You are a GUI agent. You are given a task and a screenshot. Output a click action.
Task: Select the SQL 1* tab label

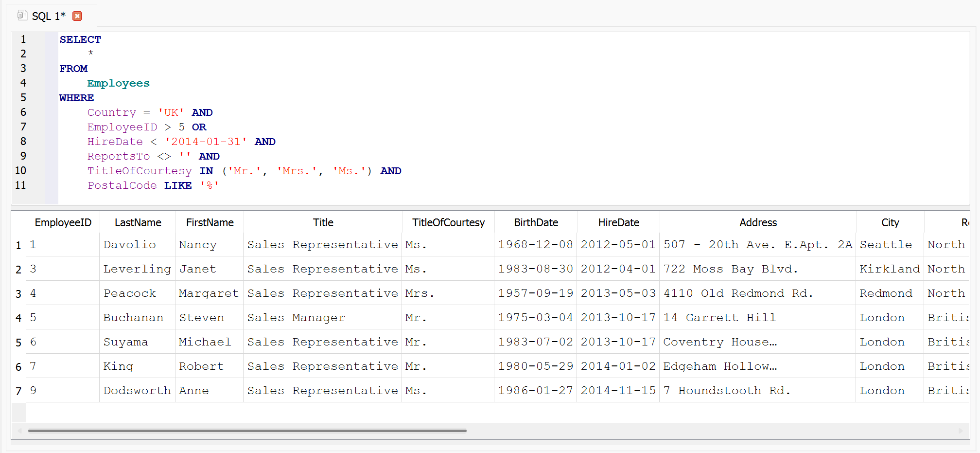pos(49,16)
